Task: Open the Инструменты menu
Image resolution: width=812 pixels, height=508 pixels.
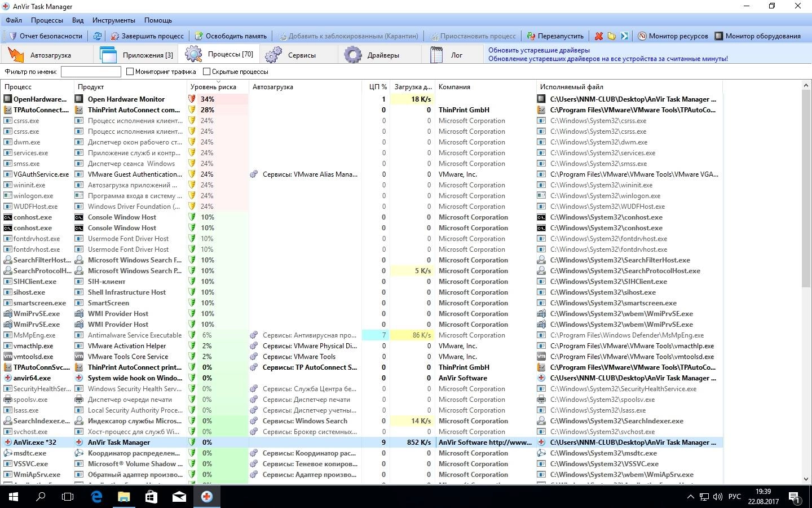Action: click(114, 20)
